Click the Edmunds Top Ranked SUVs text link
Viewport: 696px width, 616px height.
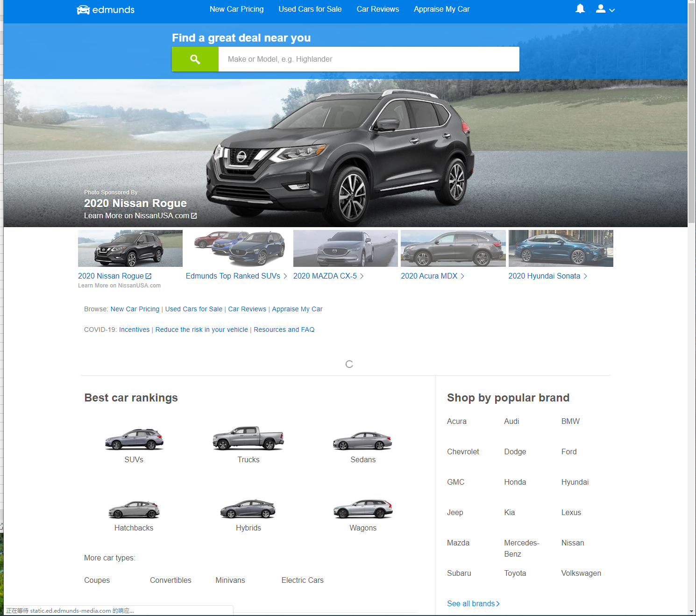click(x=233, y=276)
